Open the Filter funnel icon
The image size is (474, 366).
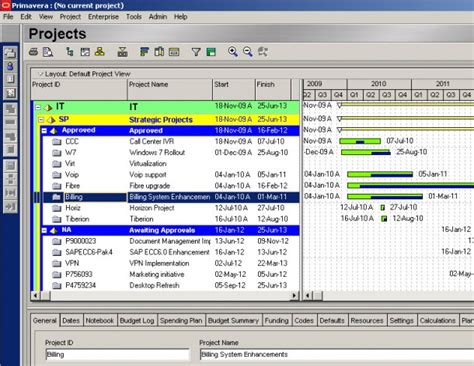click(x=196, y=52)
